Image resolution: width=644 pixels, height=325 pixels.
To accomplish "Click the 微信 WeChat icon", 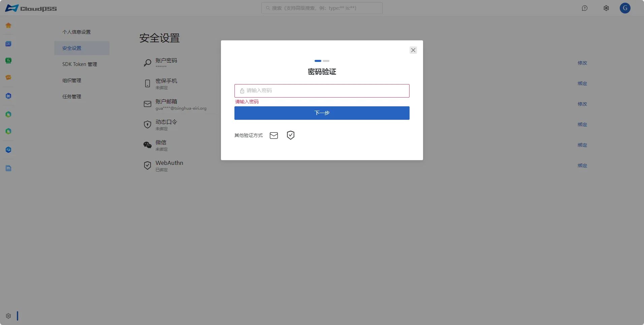I will point(148,145).
